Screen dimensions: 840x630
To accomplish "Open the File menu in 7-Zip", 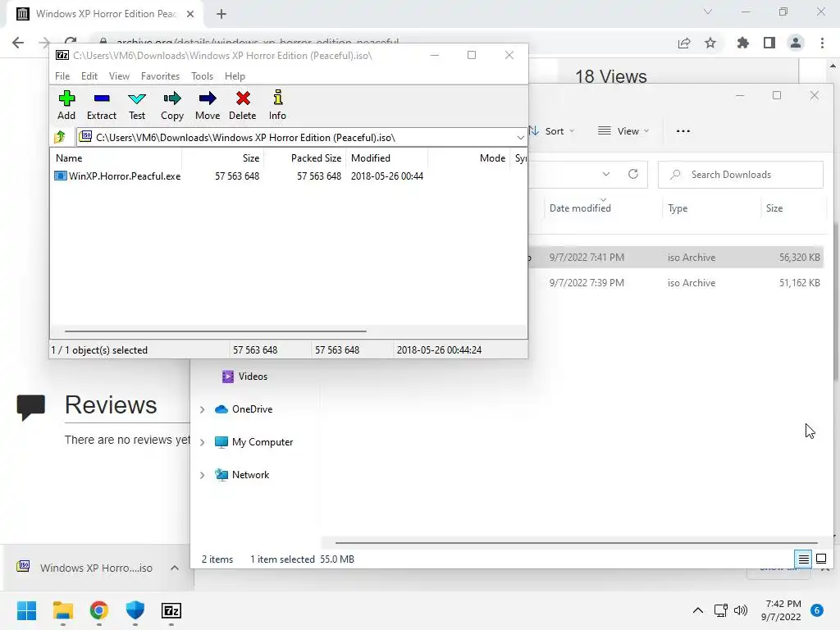I will pos(62,76).
